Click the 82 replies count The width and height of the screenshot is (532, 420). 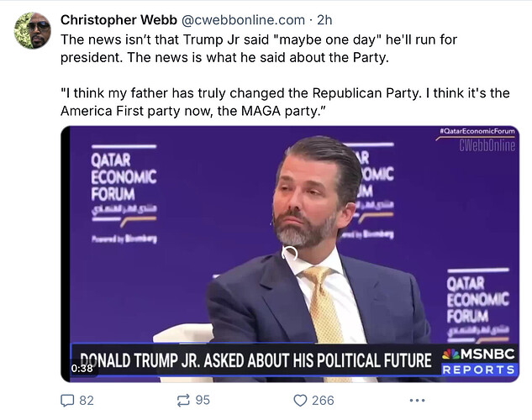[87, 401]
